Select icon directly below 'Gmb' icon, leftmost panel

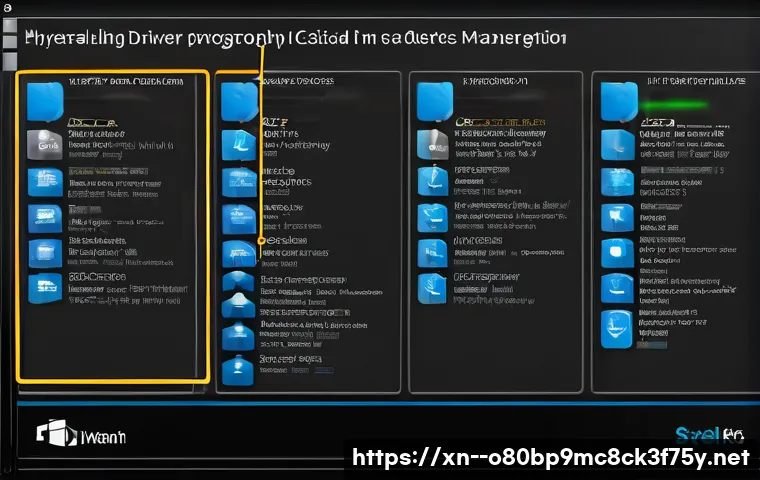click(45, 182)
